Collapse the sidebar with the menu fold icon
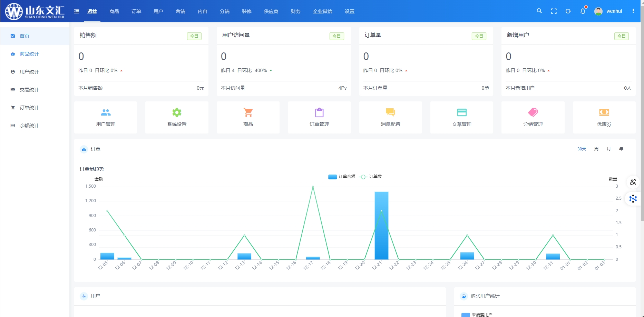 (77, 11)
